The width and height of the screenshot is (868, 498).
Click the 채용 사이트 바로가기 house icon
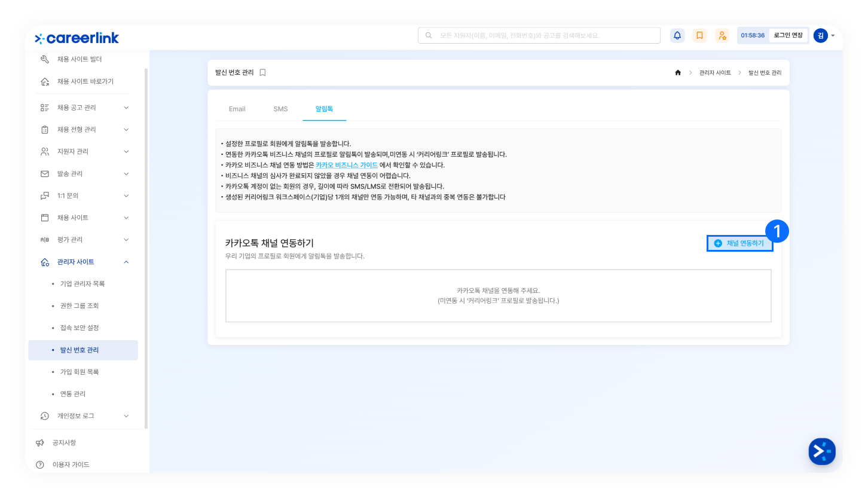(45, 81)
